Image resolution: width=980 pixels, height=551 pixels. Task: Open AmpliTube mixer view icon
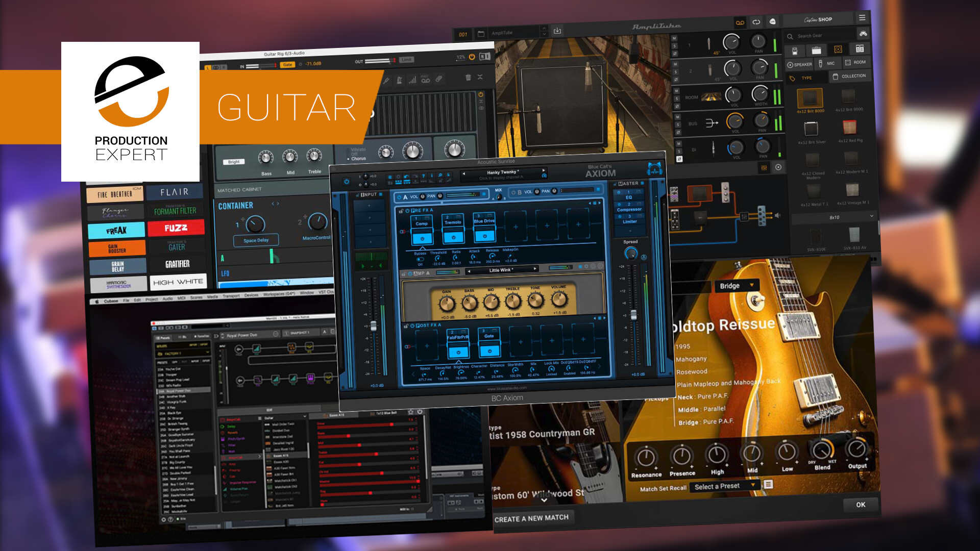pyautogui.click(x=764, y=167)
